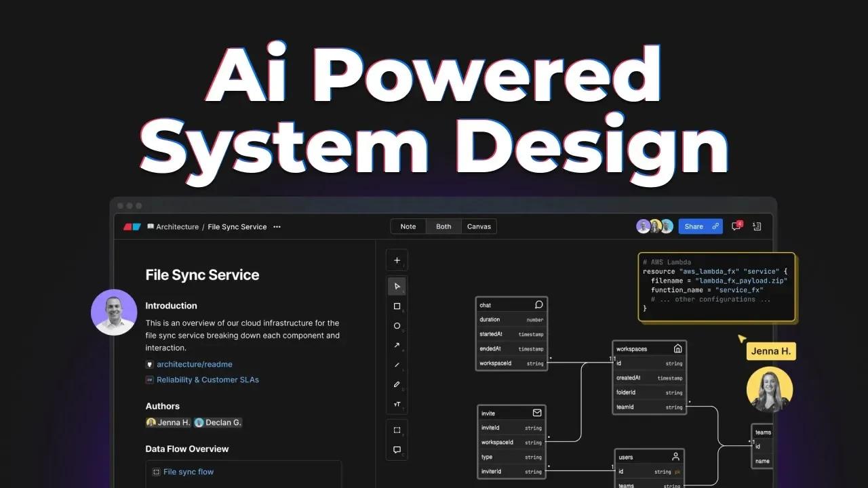This screenshot has width=868, height=488.
Task: Select the text tool in toolbar
Action: (x=397, y=404)
